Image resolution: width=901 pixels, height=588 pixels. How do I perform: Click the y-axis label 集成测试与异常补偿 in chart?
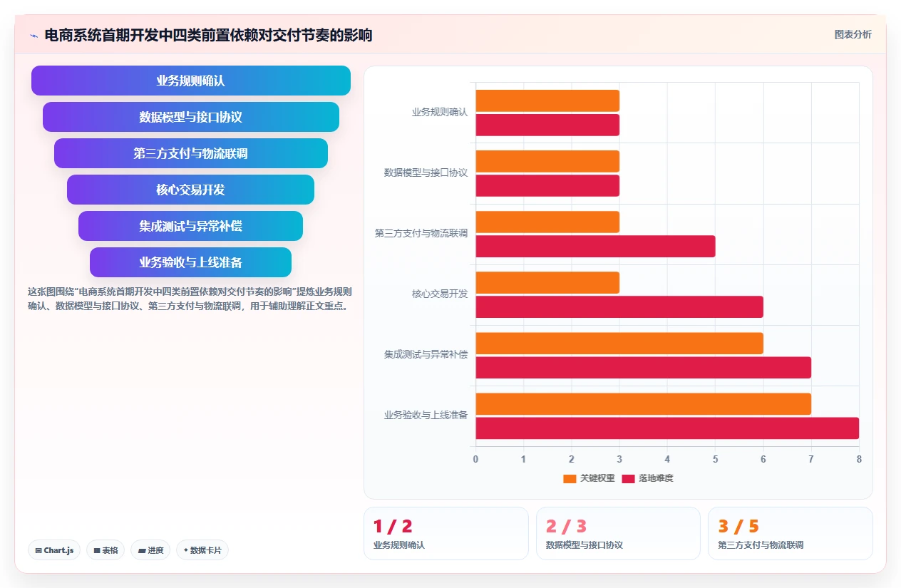pos(426,355)
